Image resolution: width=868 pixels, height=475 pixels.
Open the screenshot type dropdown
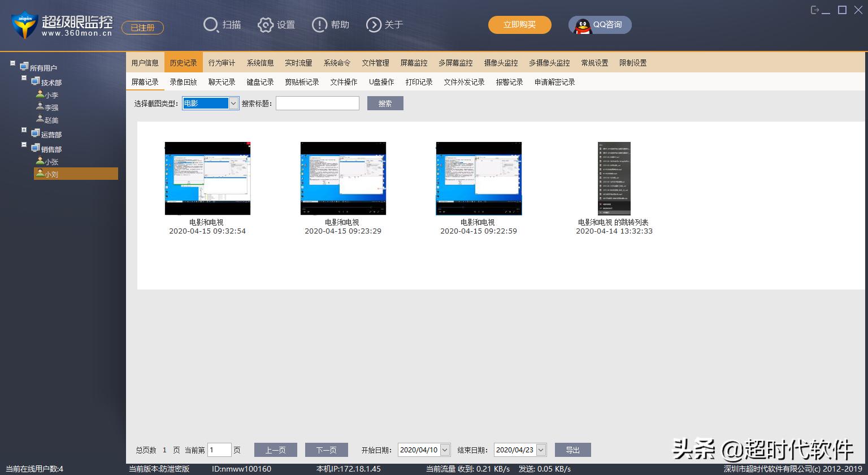click(233, 103)
